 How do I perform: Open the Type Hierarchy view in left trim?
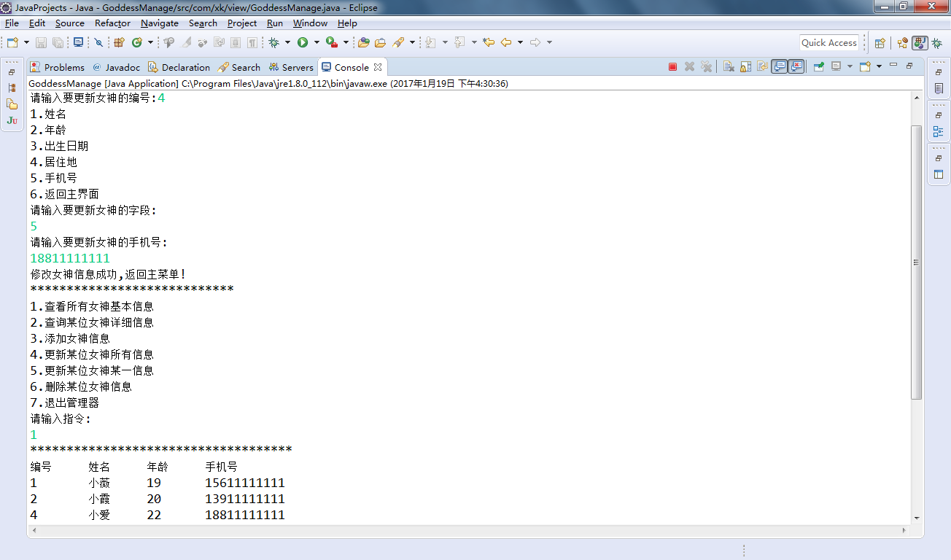[x=12, y=88]
